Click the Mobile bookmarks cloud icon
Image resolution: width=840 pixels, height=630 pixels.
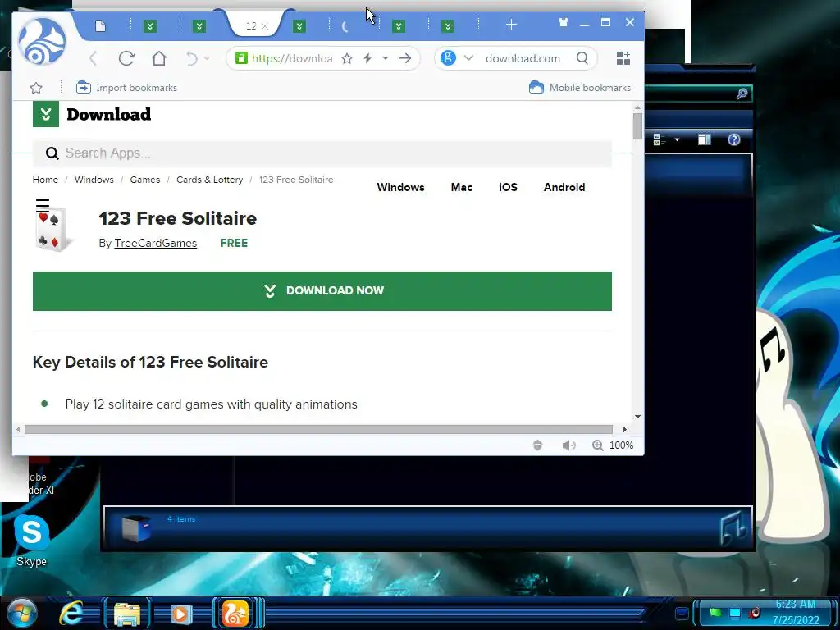pyautogui.click(x=536, y=87)
